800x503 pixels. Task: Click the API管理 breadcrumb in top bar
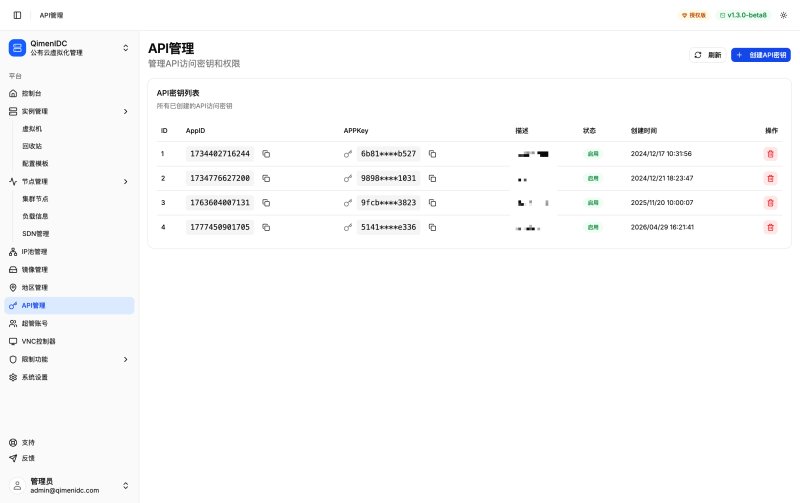[52, 15]
